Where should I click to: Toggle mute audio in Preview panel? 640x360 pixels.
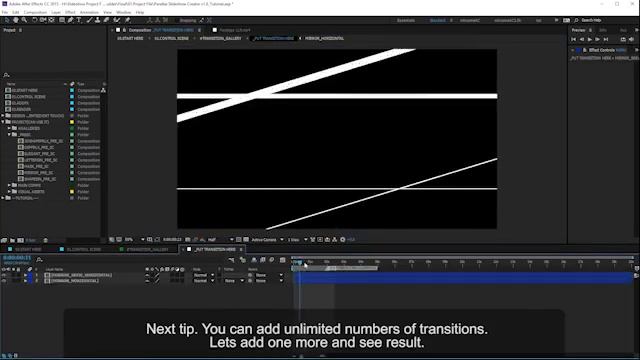[631, 39]
